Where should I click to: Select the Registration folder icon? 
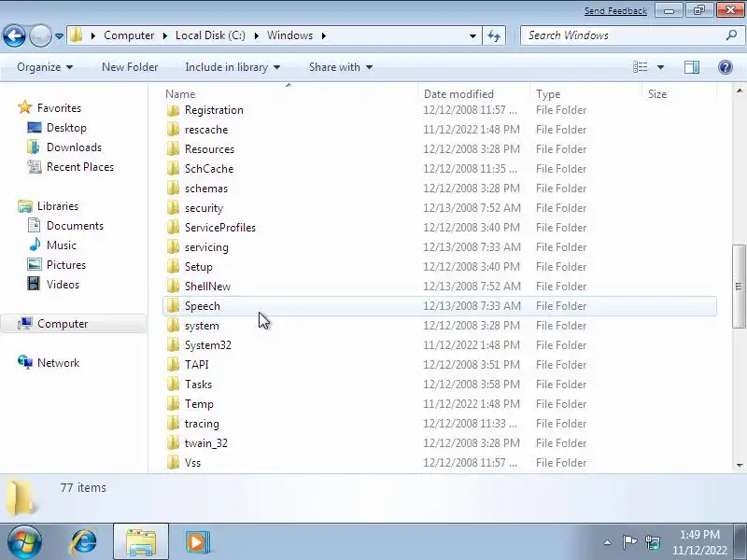click(x=173, y=110)
